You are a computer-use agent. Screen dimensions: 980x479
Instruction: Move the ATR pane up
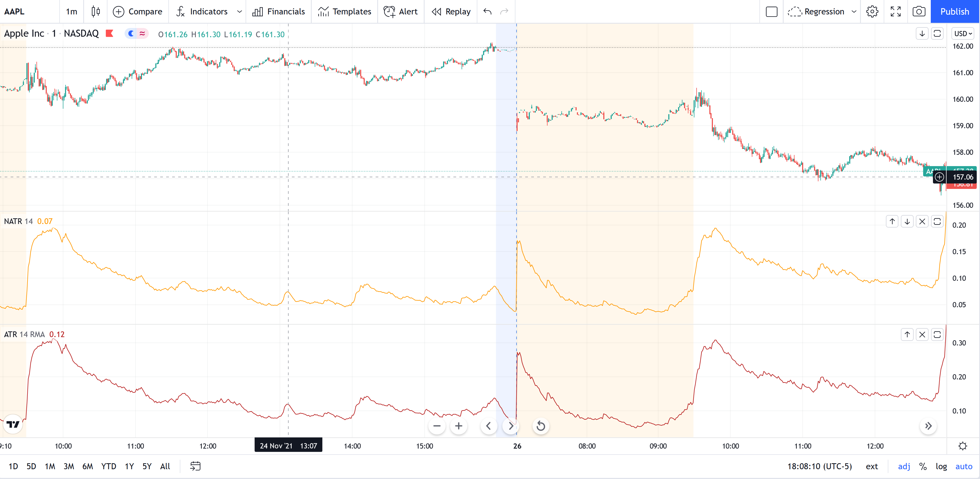coord(907,335)
